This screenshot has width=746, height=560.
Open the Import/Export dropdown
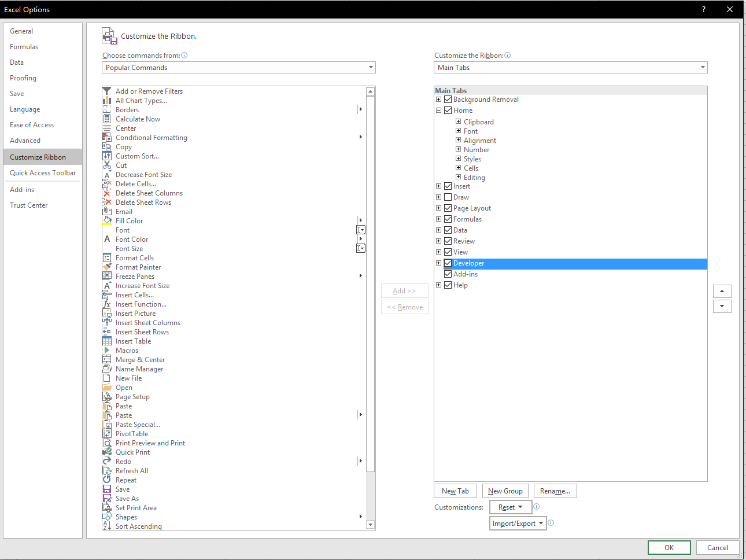pos(518,524)
